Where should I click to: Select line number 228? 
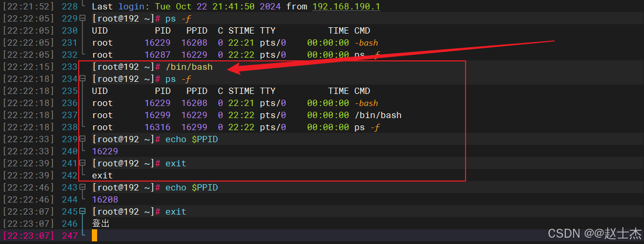click(69, 7)
